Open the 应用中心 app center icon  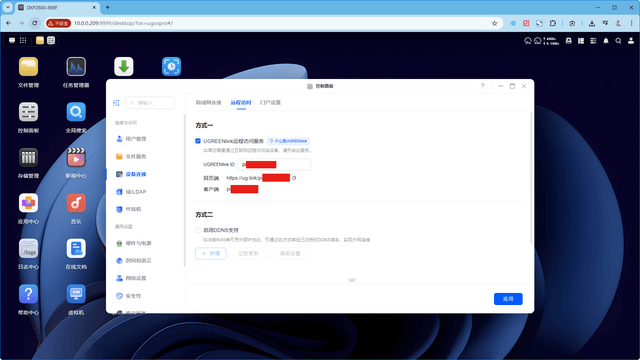click(28, 203)
